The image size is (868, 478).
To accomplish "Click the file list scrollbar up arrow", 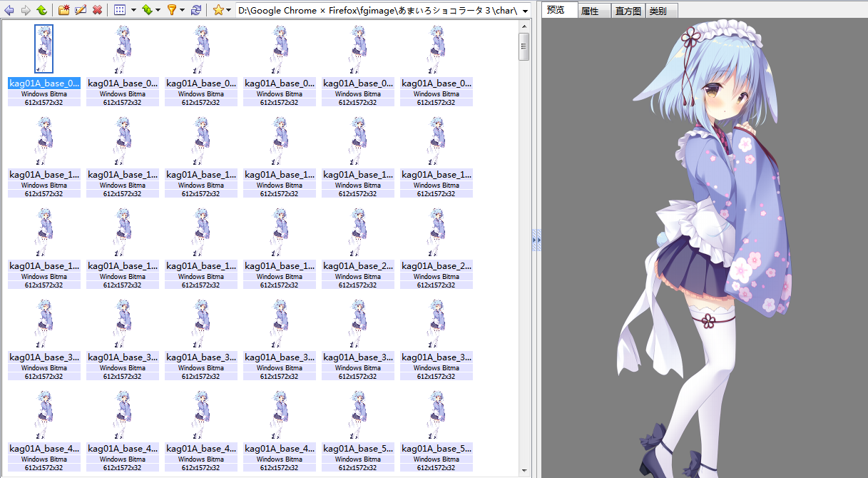I will [524, 26].
